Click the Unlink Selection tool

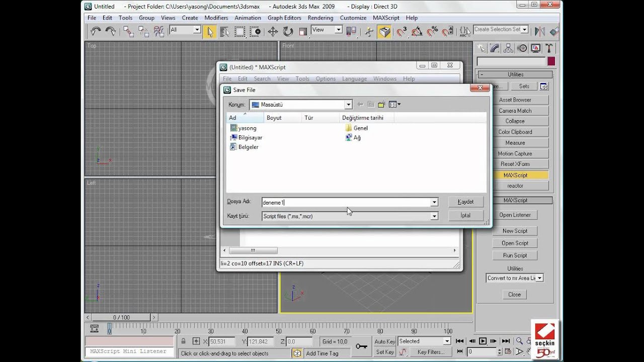point(144,32)
